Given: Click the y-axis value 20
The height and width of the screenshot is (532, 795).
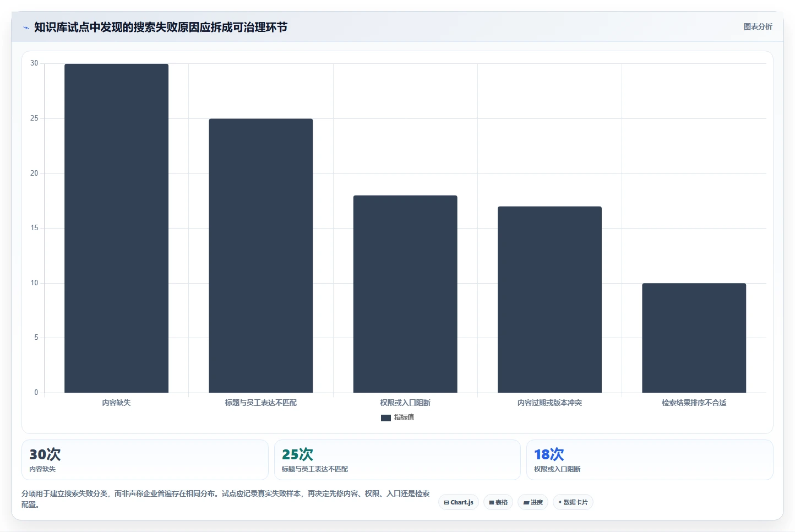Looking at the screenshot, I should [x=34, y=173].
